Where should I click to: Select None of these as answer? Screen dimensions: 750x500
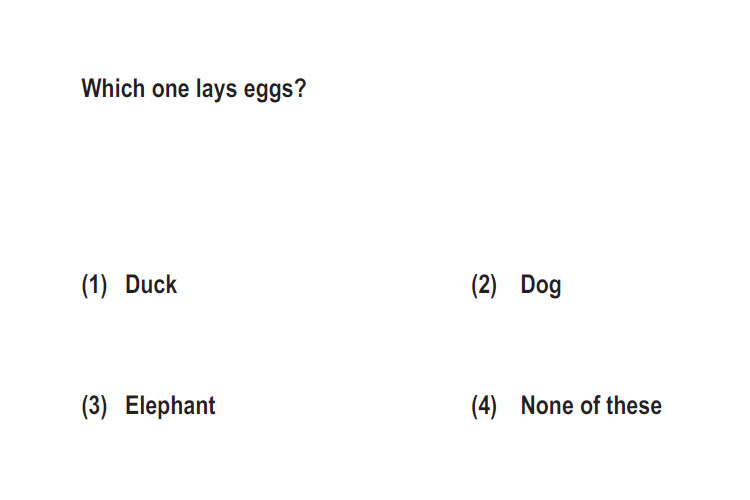point(591,406)
